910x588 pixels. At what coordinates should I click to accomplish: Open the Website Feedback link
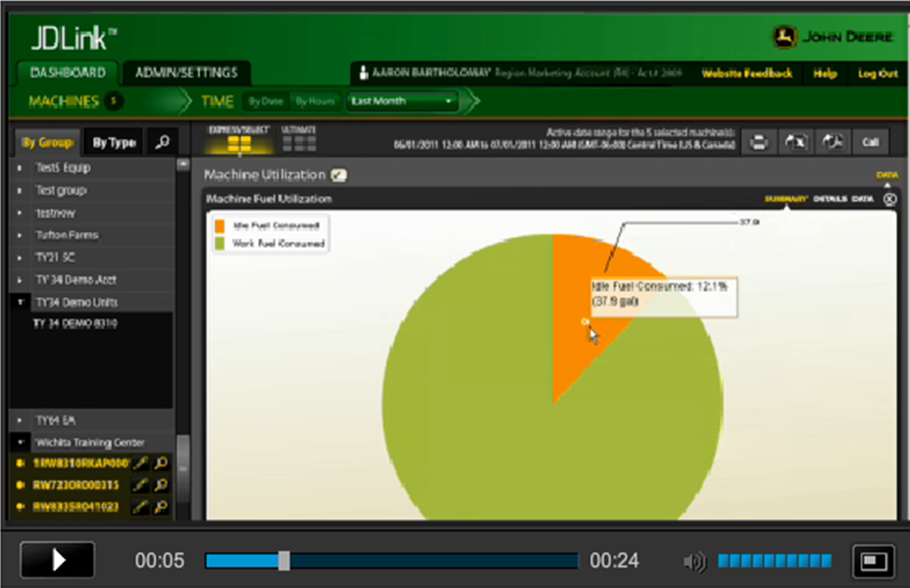[747, 73]
